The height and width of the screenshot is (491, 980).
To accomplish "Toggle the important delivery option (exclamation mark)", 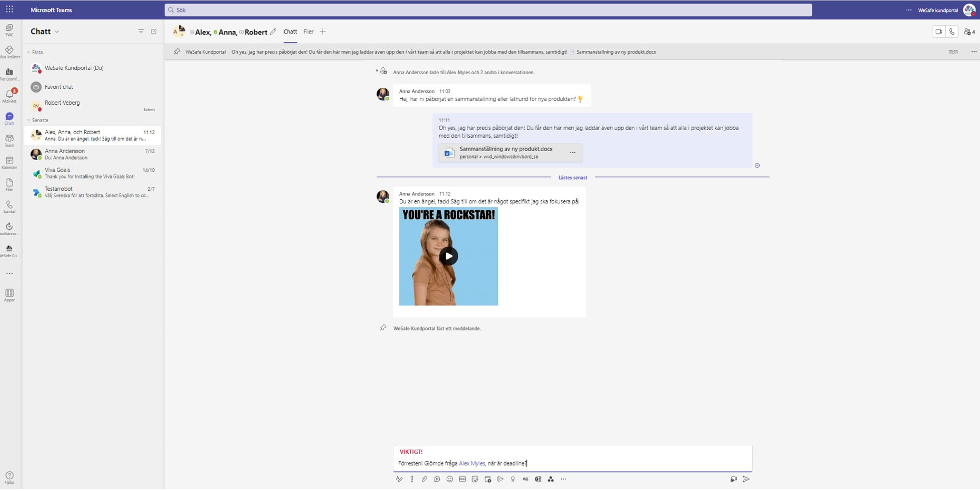I will (412, 479).
